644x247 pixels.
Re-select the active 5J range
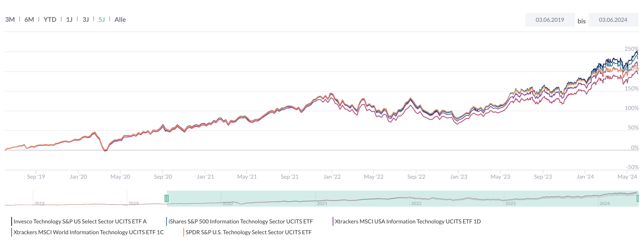pos(101,19)
